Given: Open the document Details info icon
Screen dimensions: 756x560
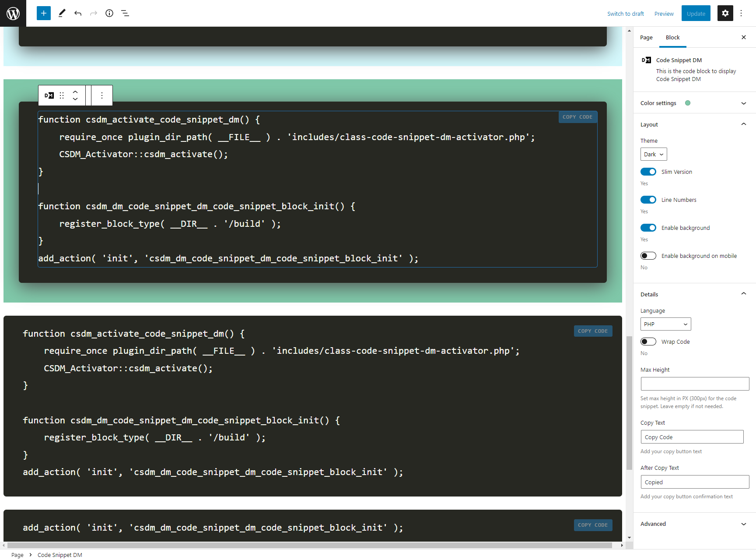Looking at the screenshot, I should coord(109,13).
